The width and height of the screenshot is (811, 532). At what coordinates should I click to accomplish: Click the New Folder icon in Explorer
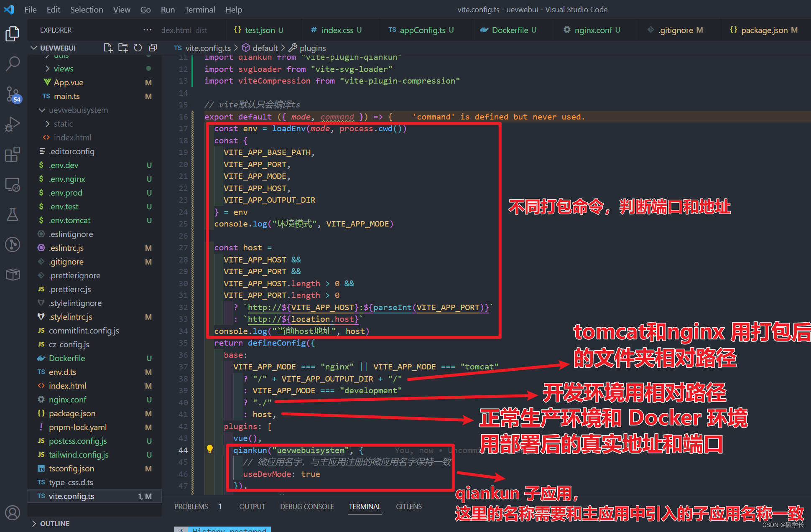click(123, 48)
